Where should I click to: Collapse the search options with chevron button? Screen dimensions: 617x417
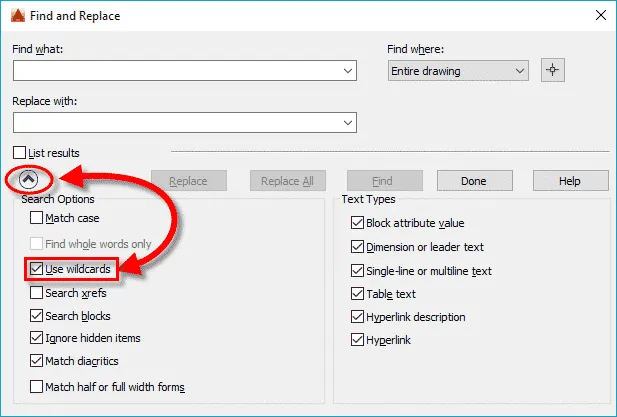(29, 180)
